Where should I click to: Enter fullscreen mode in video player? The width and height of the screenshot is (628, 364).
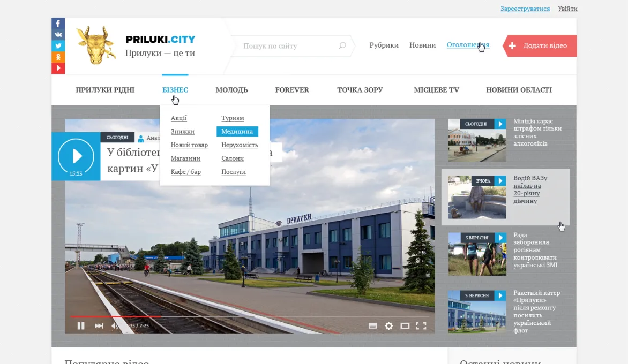tap(421, 326)
